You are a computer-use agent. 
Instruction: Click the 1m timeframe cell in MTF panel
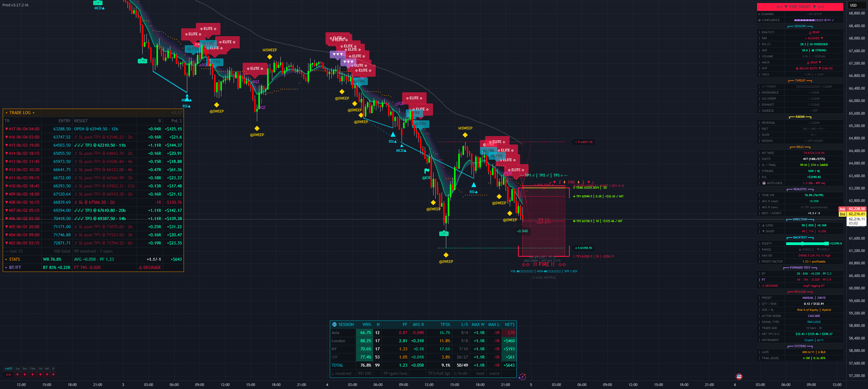(17, 369)
